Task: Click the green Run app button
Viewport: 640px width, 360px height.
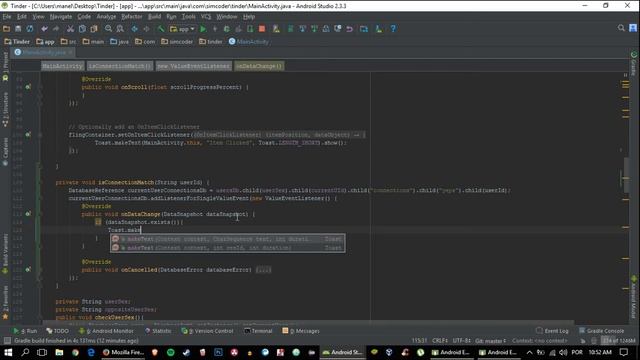Action: tap(203, 29)
